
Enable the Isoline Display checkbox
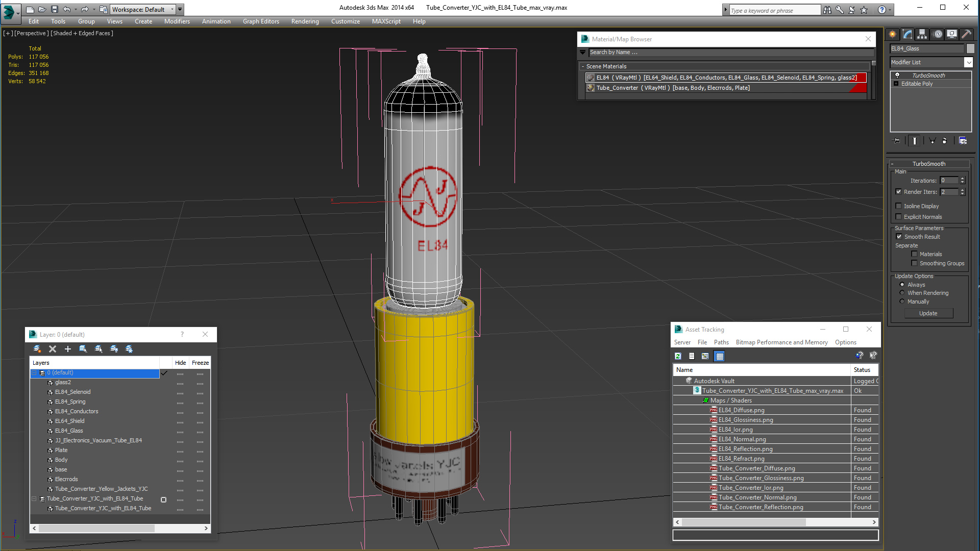click(898, 206)
